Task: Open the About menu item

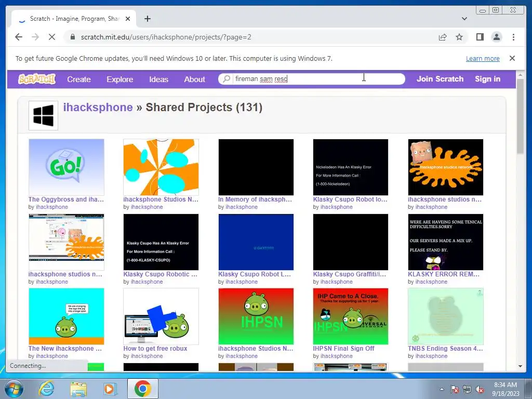Action: 194,79
